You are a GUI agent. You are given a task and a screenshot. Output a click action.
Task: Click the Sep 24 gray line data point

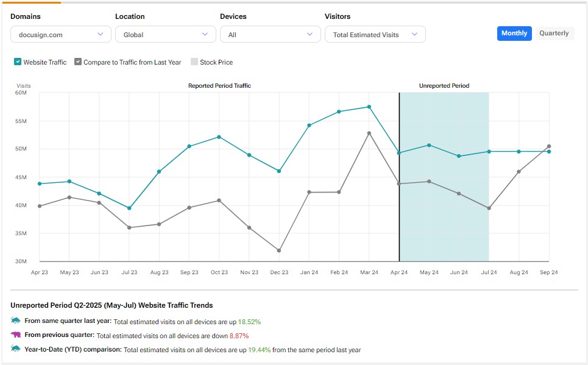point(549,146)
